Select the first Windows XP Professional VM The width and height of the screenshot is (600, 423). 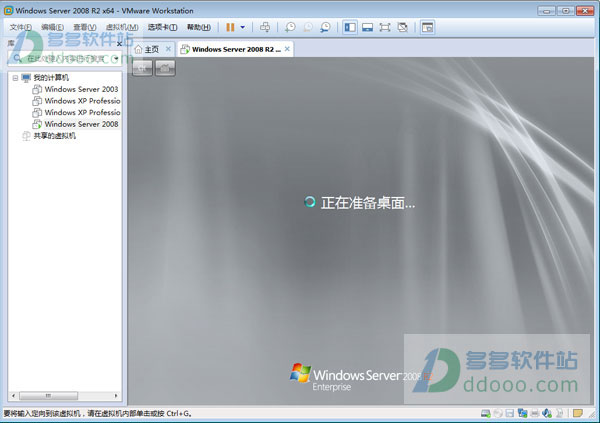coord(82,101)
